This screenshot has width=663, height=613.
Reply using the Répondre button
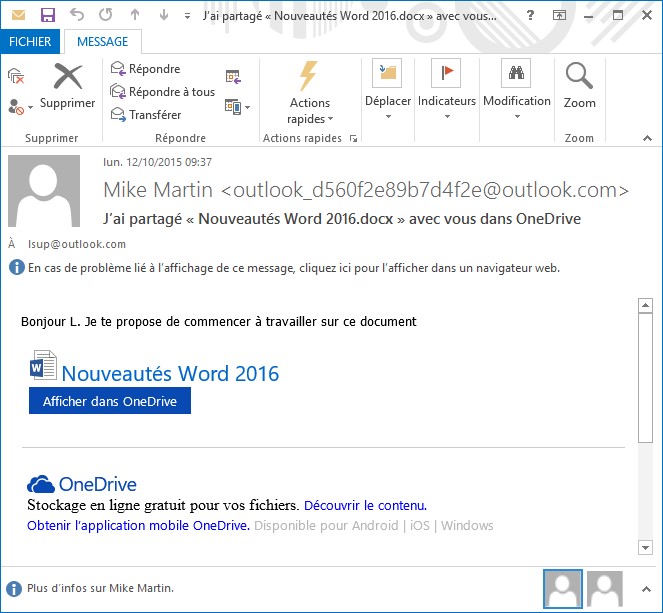145,68
